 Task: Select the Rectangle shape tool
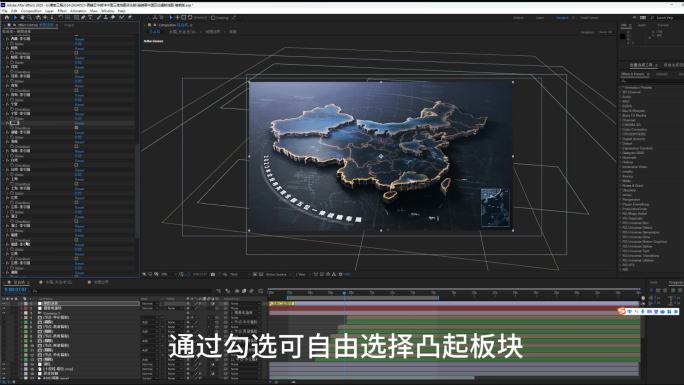(x=76, y=17)
